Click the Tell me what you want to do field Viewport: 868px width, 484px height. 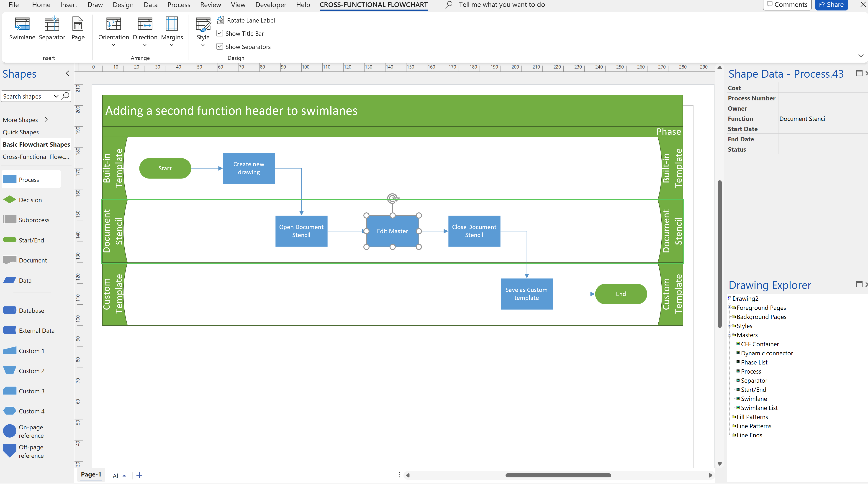[502, 5]
